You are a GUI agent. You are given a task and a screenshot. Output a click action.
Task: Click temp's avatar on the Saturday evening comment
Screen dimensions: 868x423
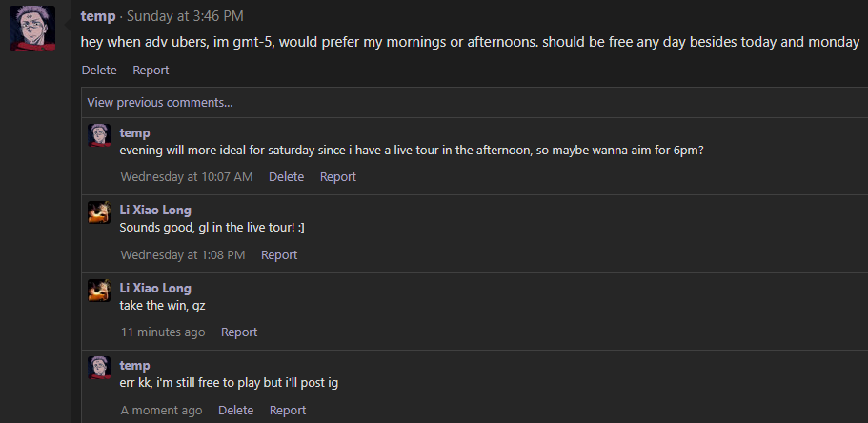point(99,134)
